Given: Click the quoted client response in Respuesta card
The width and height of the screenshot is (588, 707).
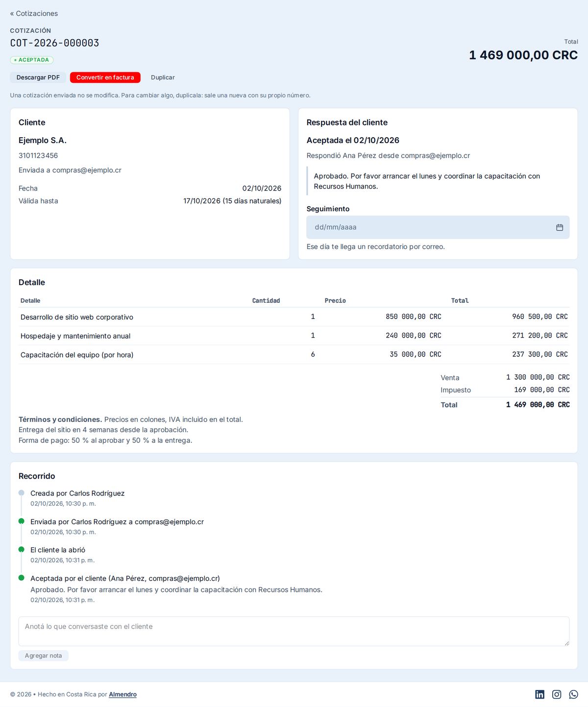Looking at the screenshot, I should coord(438,181).
